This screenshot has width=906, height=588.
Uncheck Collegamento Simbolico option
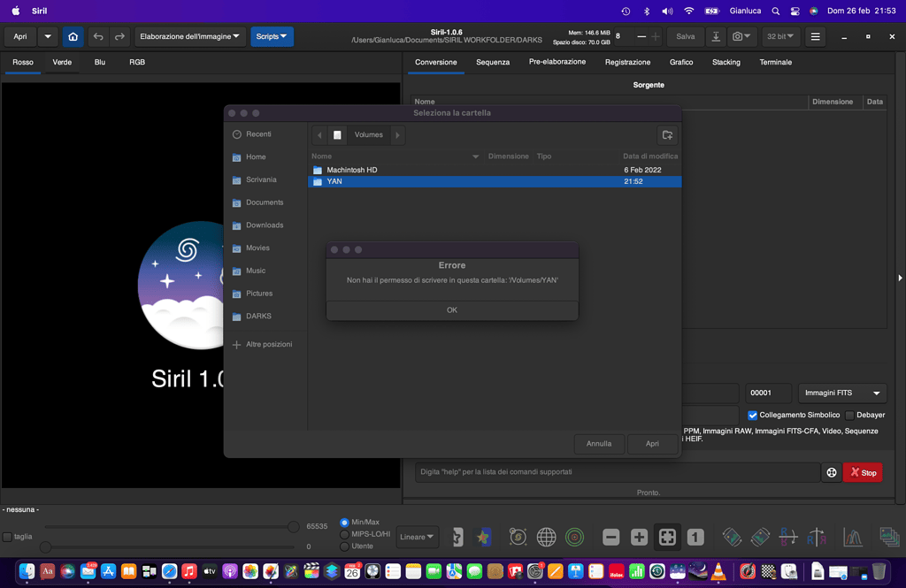click(753, 415)
